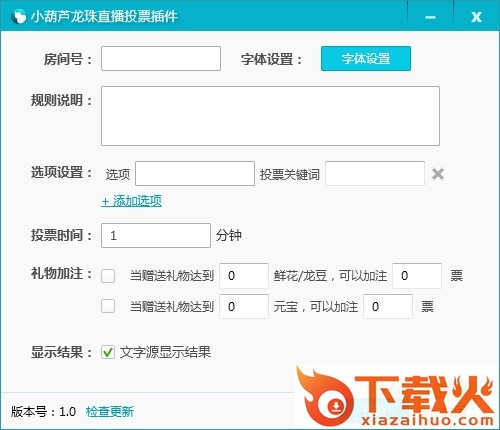Click the 检查更新 link

[110, 412]
